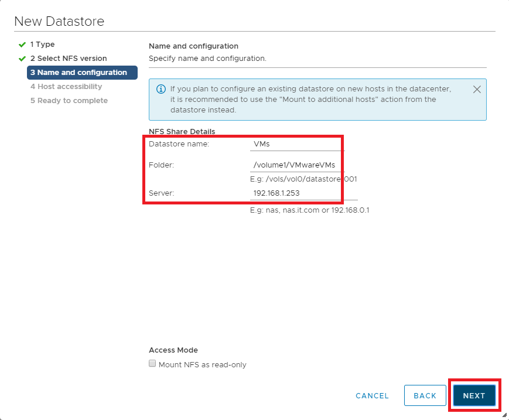Click the blue info icon in the banner

coord(160,90)
